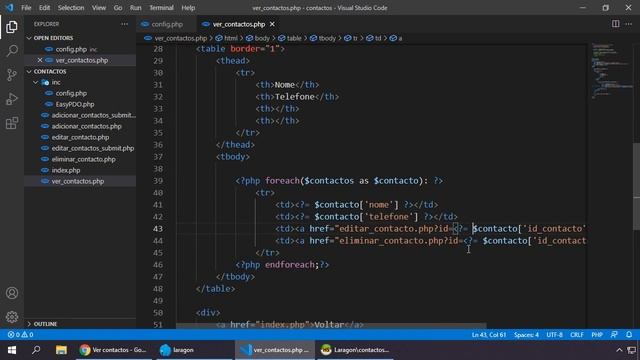Open notifications bell in status bar
The width and height of the screenshot is (640, 360).
click(629, 335)
